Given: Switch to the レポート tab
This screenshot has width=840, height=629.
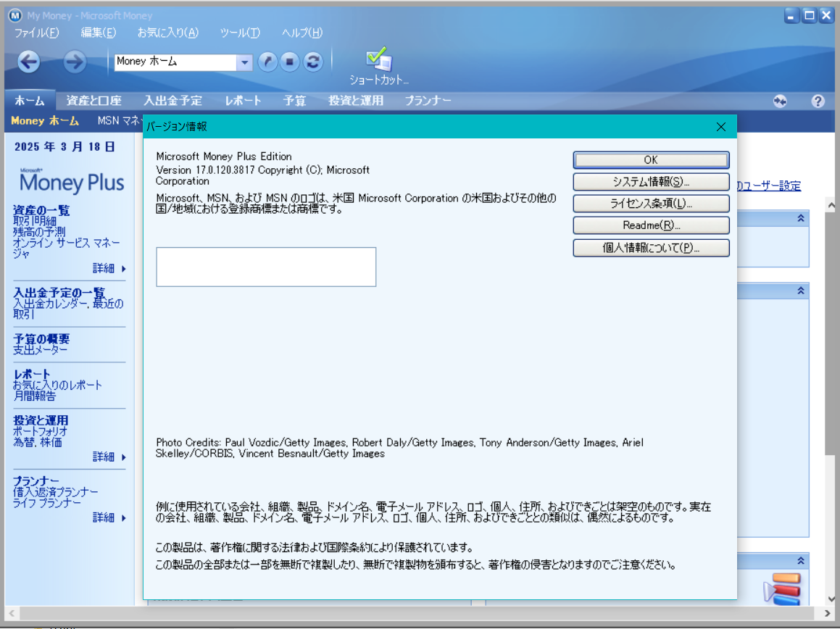Looking at the screenshot, I should tap(243, 101).
